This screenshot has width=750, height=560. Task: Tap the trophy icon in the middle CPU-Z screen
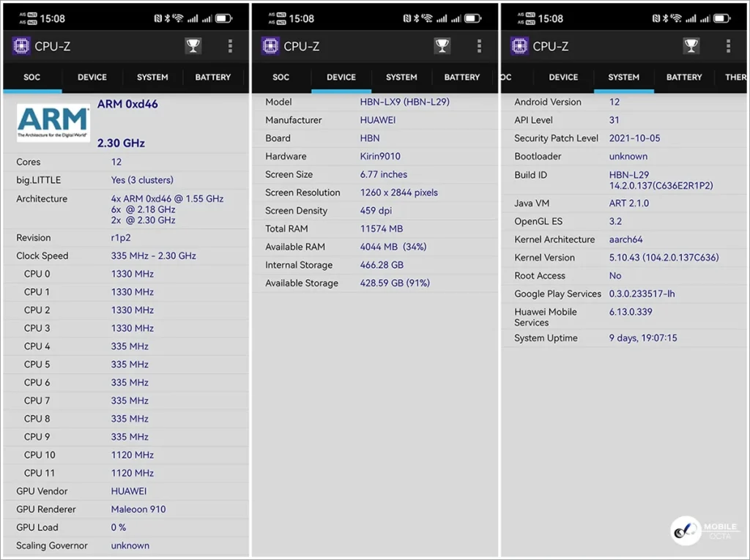(x=442, y=46)
